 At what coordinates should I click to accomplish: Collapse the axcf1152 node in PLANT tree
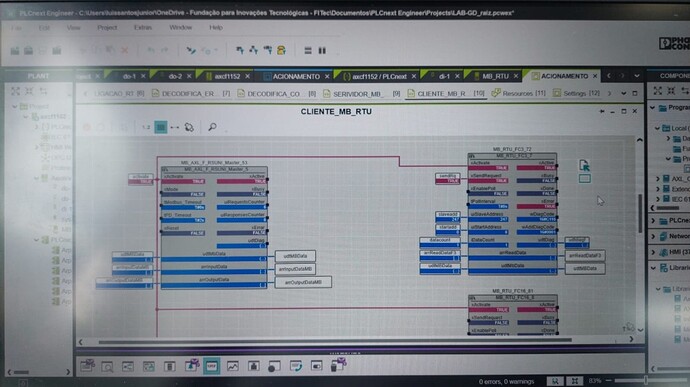coord(26,117)
